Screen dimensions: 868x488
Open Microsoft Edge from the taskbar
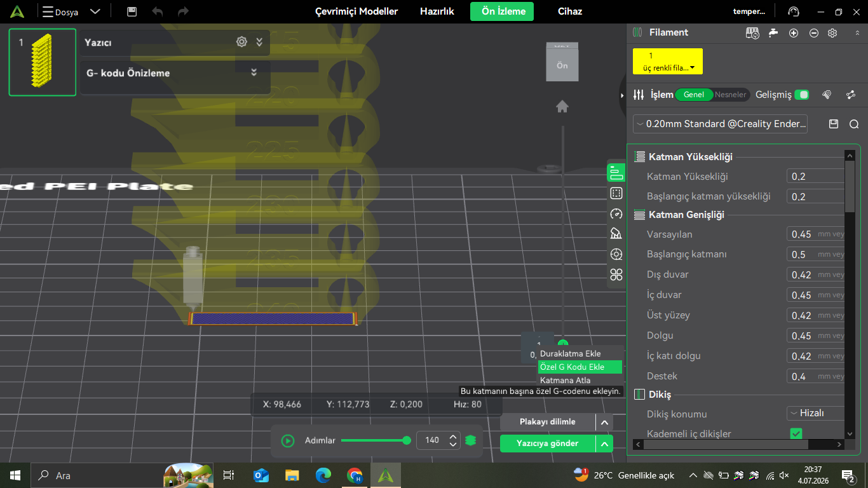pos(323,475)
